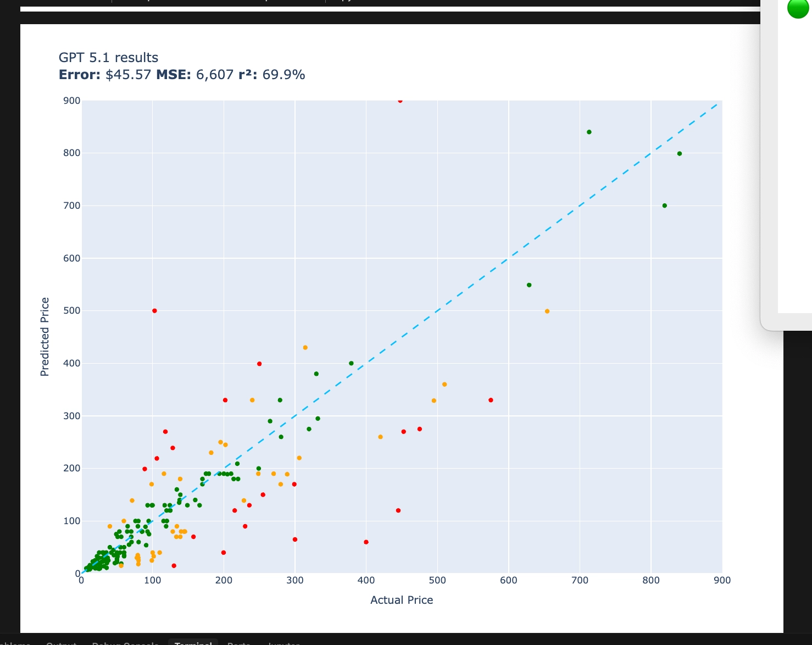
Task: Click the red point at actual price 575
Action: [x=491, y=400]
